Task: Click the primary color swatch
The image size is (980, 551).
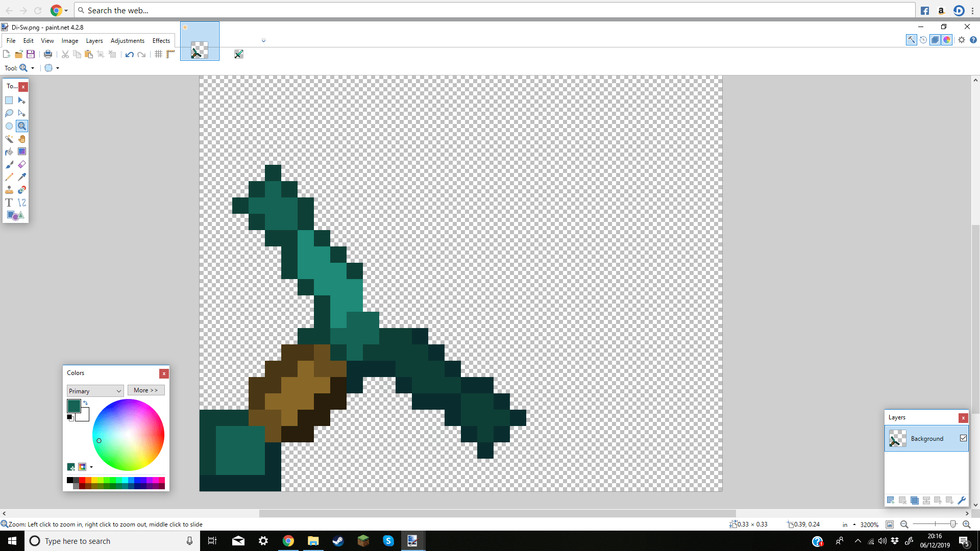Action: click(73, 406)
